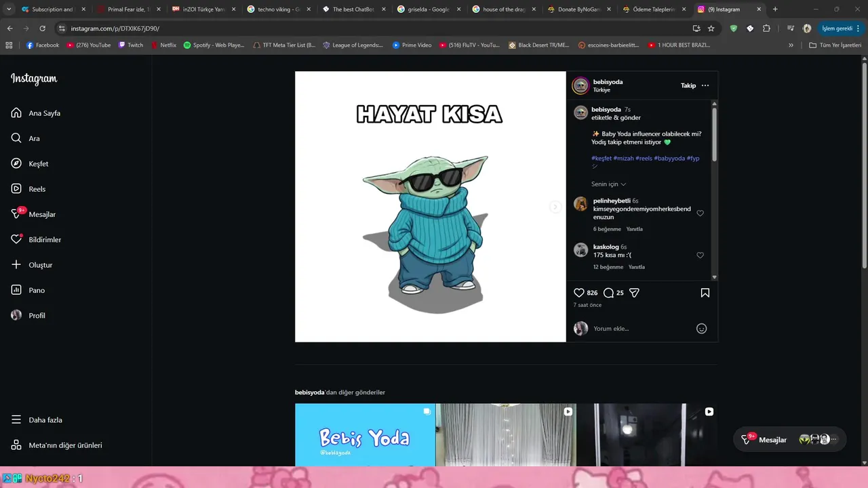Share the post with paper plane icon

click(634, 293)
